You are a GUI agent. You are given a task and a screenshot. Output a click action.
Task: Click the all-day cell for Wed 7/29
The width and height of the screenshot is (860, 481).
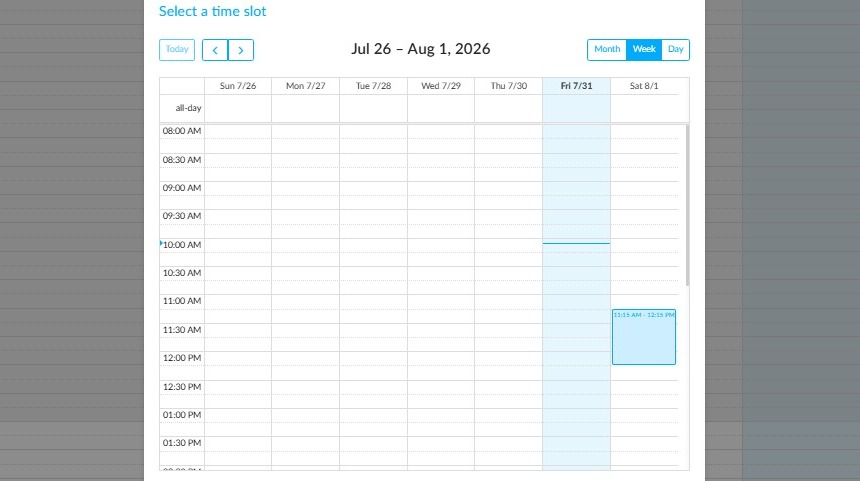click(441, 109)
